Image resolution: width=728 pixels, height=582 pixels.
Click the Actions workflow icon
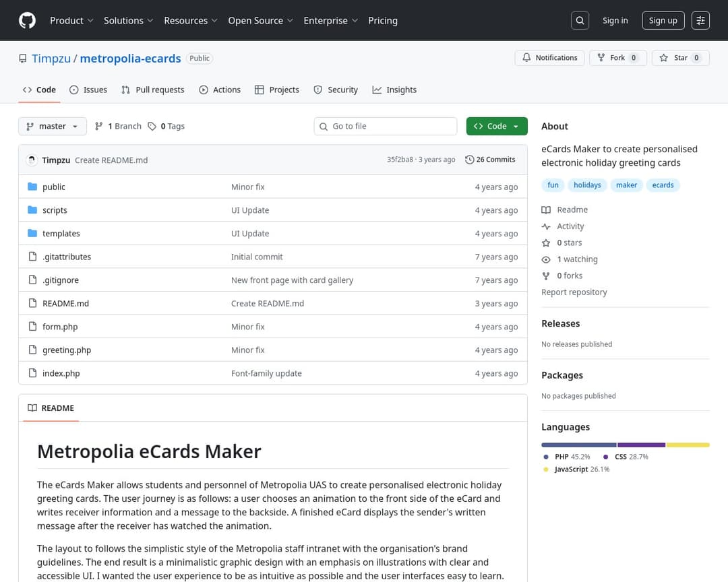coord(203,89)
